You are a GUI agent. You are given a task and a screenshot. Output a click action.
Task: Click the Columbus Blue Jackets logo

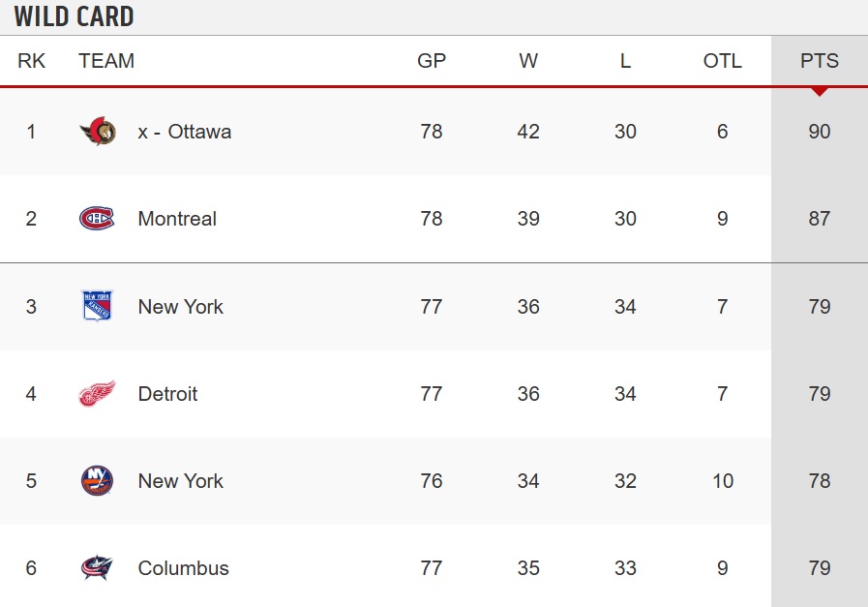pos(97,567)
